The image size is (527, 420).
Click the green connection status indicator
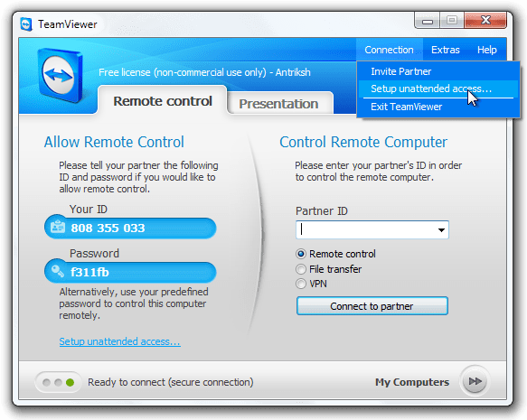click(70, 382)
